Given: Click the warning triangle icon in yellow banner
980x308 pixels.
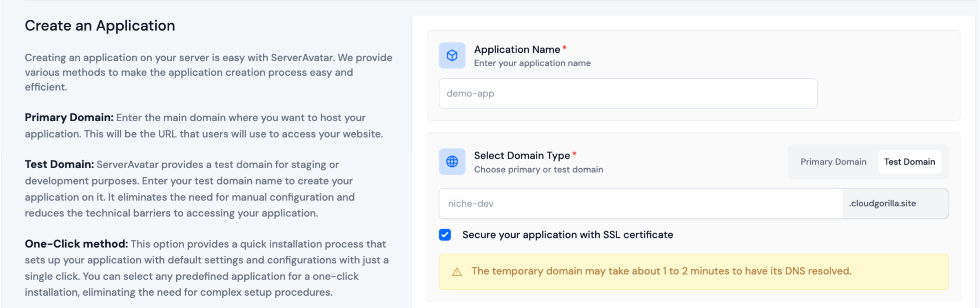Looking at the screenshot, I should [x=457, y=272].
